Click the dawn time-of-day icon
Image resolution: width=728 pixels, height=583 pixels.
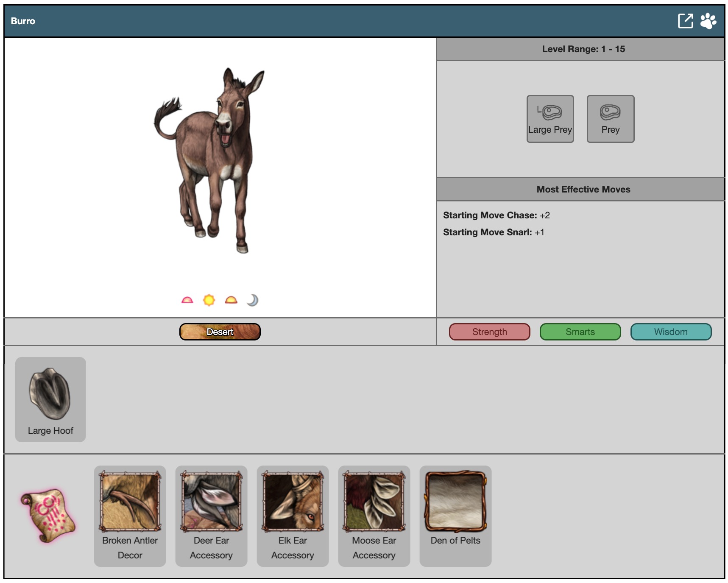tap(187, 300)
